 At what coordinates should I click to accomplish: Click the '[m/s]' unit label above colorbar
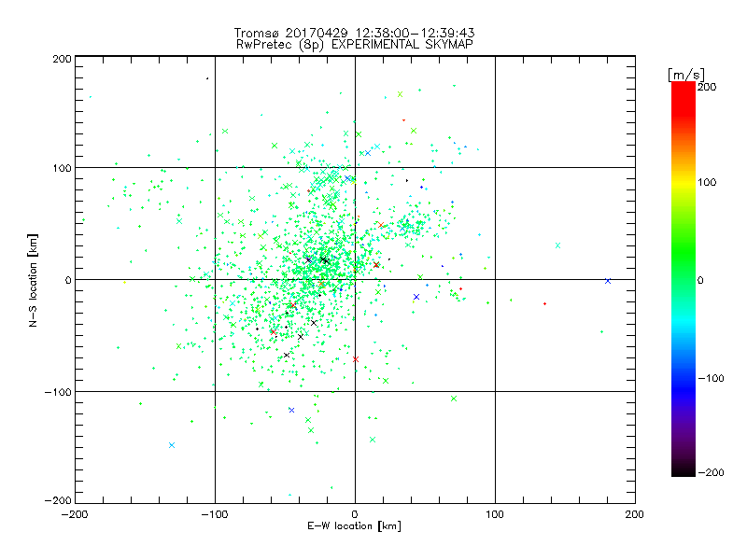click(686, 75)
